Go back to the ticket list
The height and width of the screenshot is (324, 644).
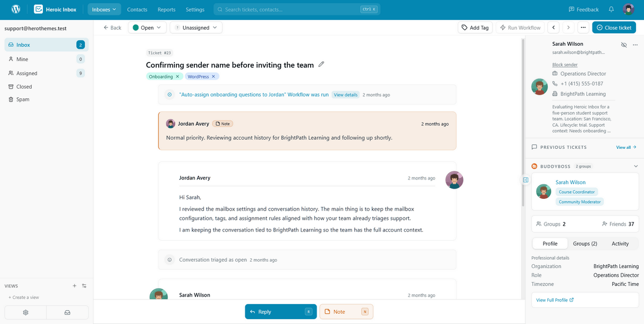(x=113, y=27)
